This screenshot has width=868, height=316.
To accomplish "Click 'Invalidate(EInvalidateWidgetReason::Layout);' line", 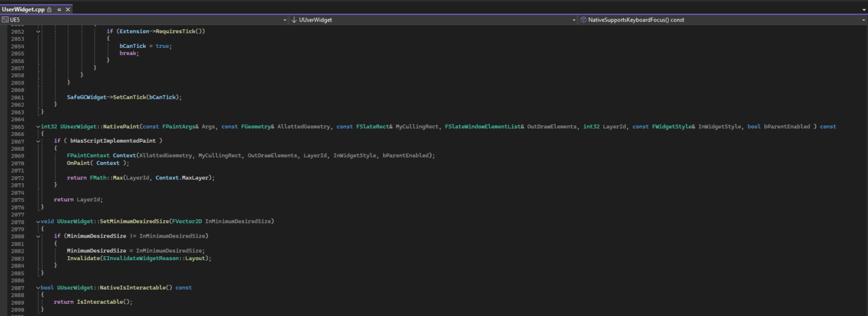I will (139, 258).
